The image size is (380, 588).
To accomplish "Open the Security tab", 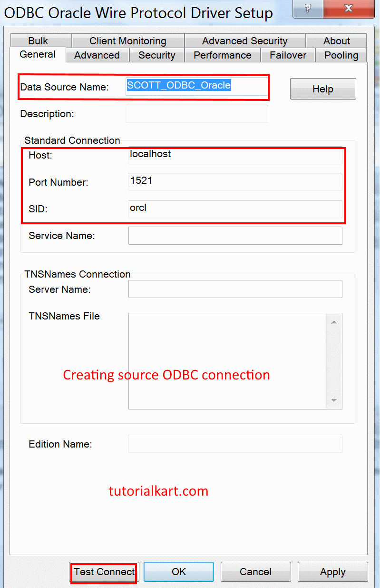I will click(x=157, y=55).
